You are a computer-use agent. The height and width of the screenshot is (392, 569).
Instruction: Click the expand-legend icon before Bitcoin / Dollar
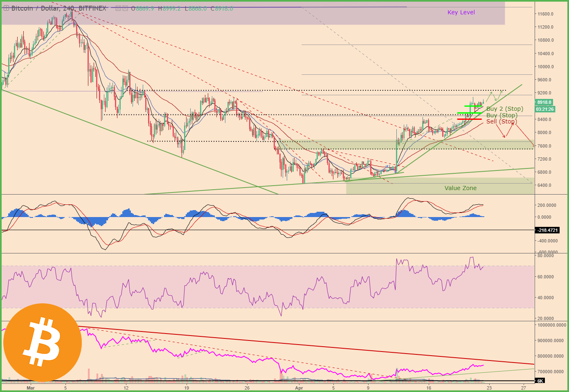coord(7,9)
